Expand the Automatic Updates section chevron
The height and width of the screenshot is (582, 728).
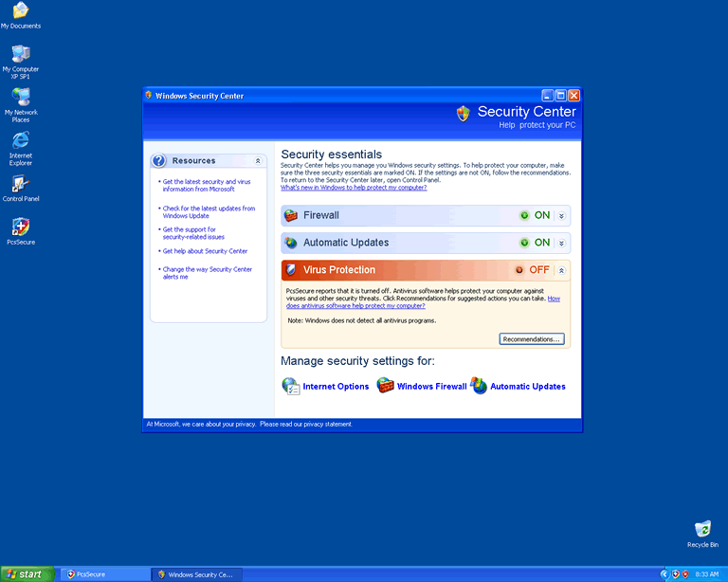(561, 244)
